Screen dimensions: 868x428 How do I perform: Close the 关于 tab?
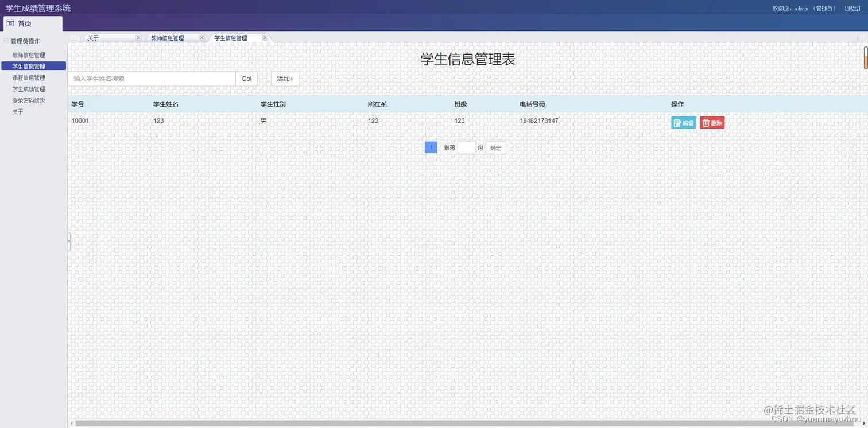pyautogui.click(x=138, y=38)
